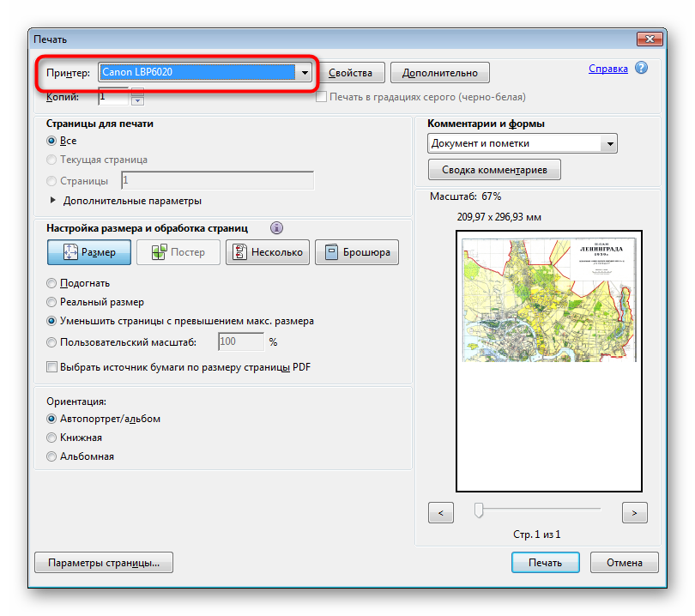This screenshot has height=616, width=695.
Task: Go to previous preview page arrow
Action: click(440, 512)
